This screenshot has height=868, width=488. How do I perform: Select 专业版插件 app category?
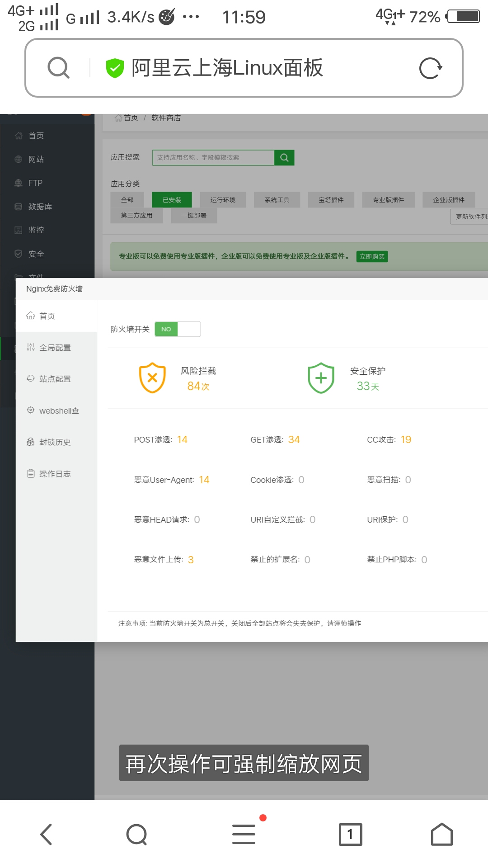point(389,200)
